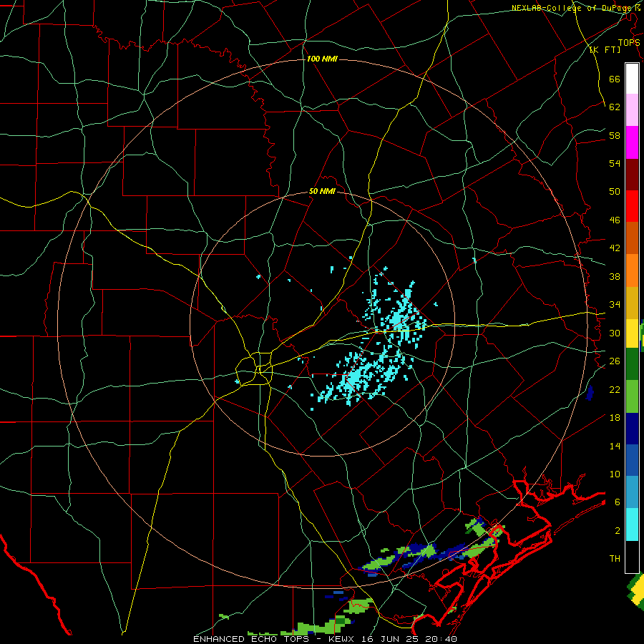Click the 22 legend value
The height and width of the screenshot is (644, 644).
point(615,389)
